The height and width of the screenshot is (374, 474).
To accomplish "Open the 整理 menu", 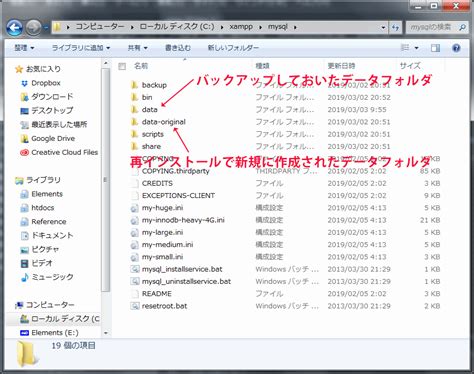I will coord(24,48).
